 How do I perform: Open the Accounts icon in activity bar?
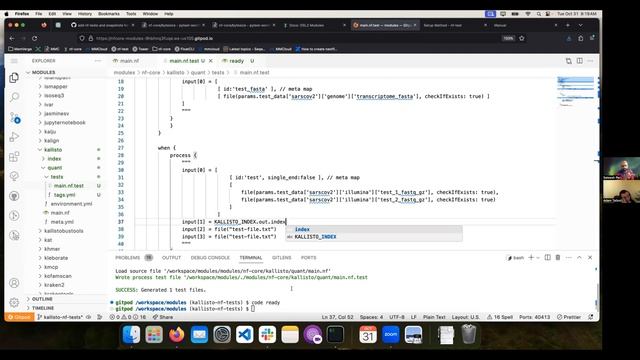coord(14,283)
